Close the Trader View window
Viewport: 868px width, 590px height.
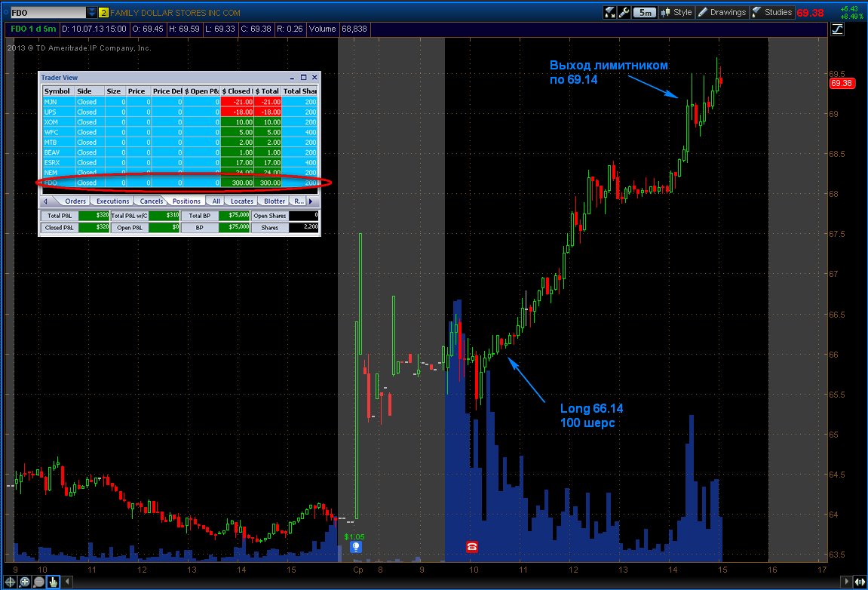314,78
